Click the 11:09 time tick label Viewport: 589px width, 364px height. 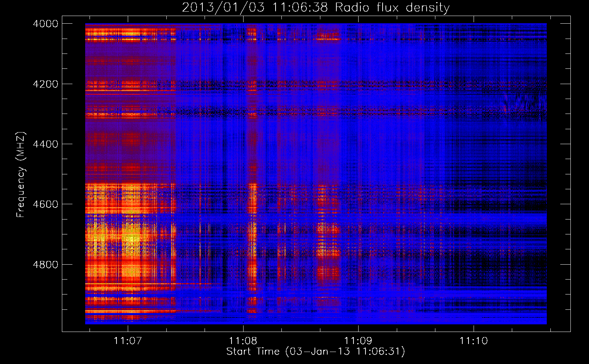coord(358,341)
